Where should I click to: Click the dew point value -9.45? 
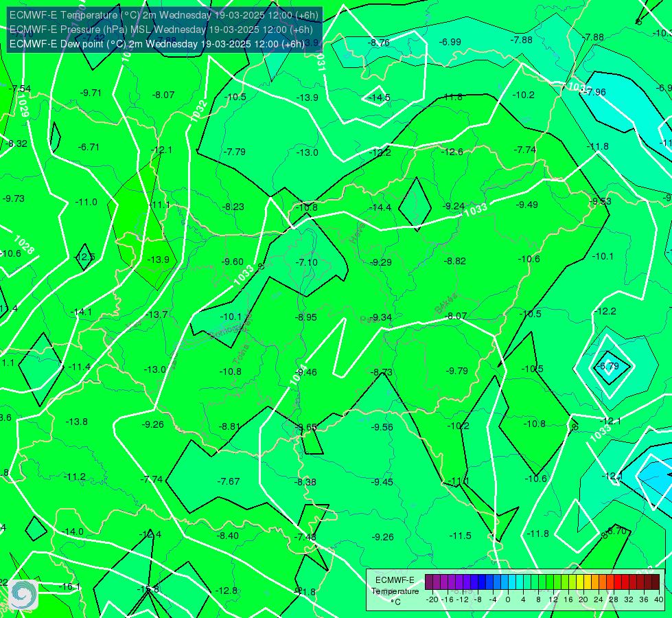point(382,483)
